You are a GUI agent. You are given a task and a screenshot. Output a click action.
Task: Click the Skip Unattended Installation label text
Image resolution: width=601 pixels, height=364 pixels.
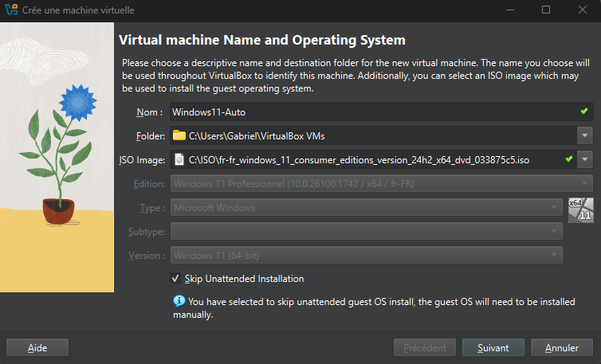pos(244,279)
